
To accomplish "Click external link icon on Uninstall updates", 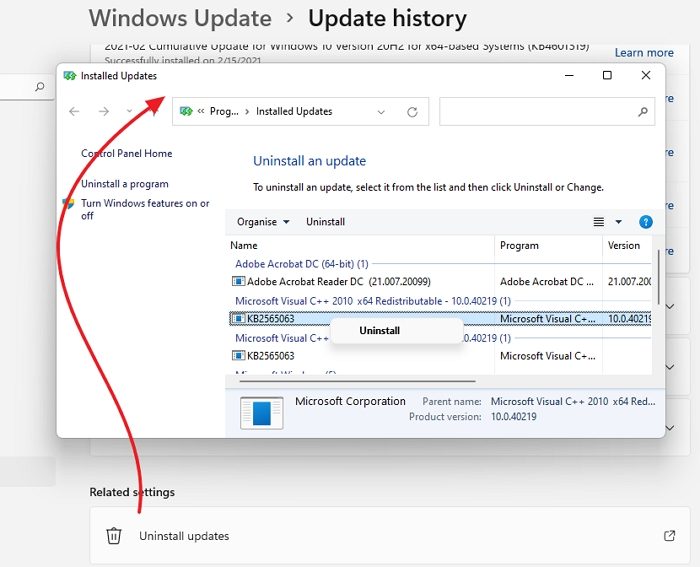I will (x=669, y=535).
